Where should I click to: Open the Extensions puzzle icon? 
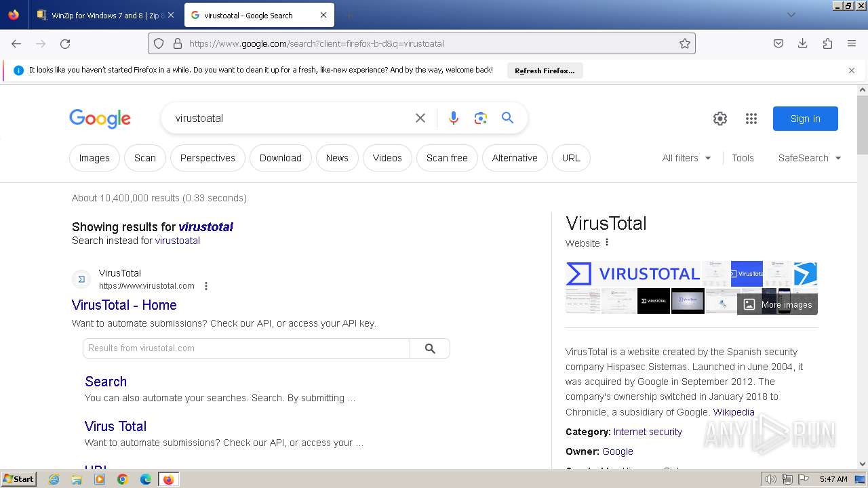(827, 43)
